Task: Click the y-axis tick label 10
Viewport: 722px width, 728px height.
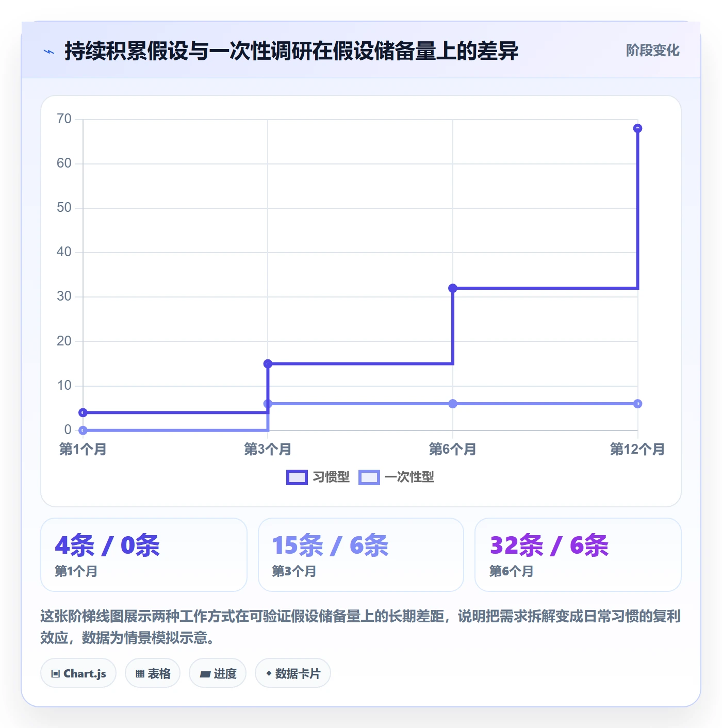Action: point(64,386)
